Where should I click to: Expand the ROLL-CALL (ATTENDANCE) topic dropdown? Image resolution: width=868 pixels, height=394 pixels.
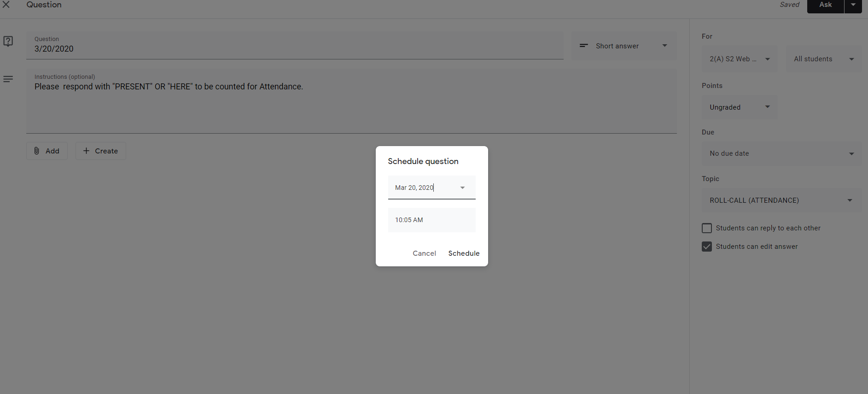781,200
